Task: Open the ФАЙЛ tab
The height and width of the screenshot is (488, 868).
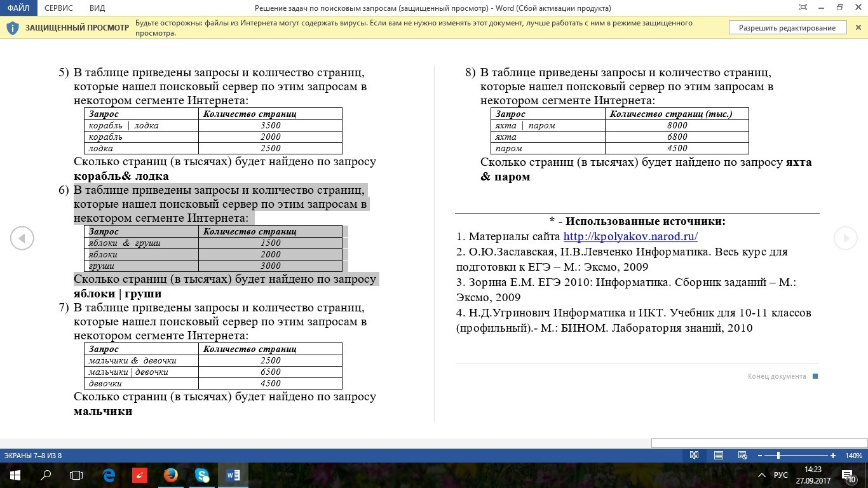Action: (x=17, y=8)
